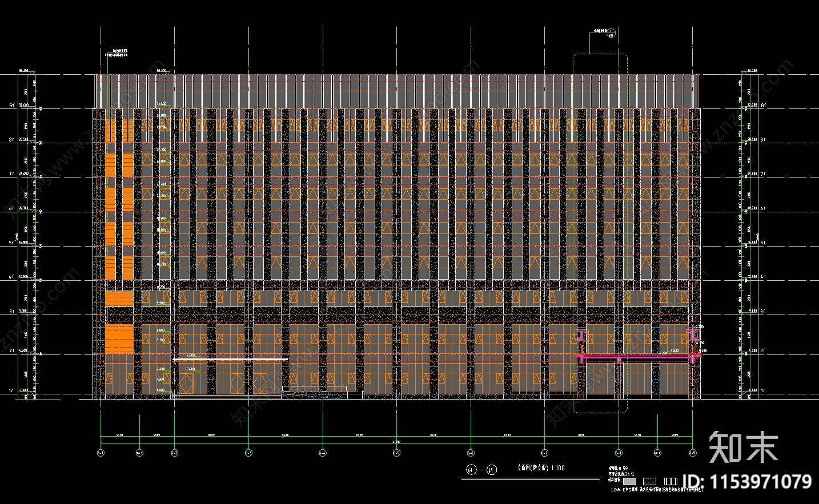Click the speckled stone legend swatch
The image size is (819, 504).
650,481
